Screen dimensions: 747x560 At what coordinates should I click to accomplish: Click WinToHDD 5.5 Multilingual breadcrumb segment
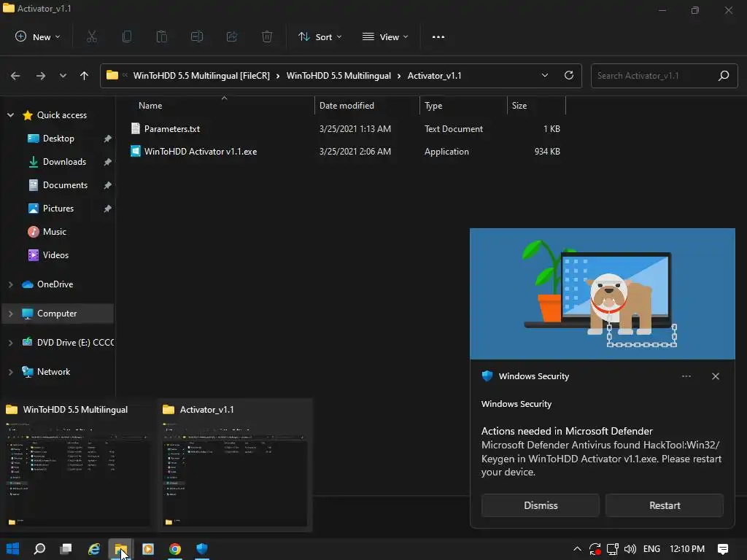pos(338,76)
